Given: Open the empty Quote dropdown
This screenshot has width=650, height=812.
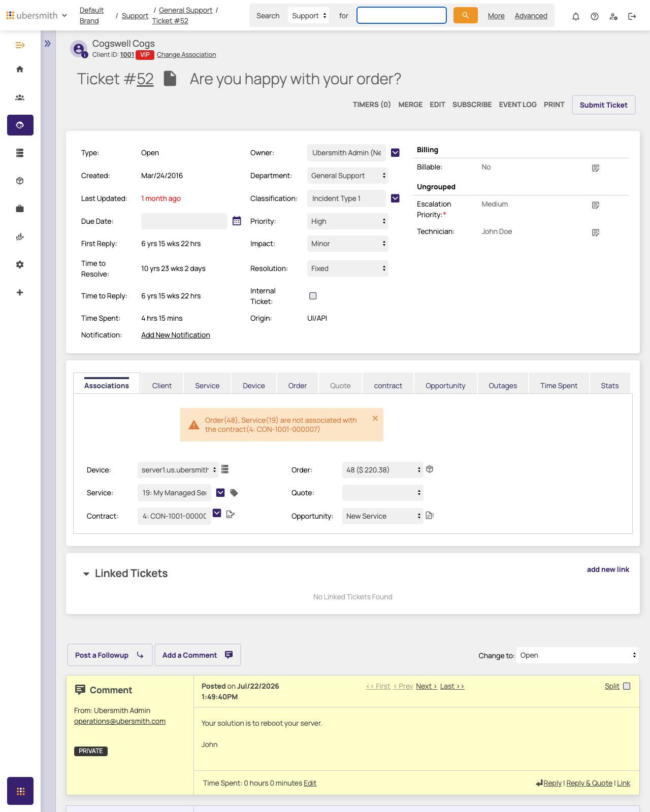Looking at the screenshot, I should [x=383, y=493].
